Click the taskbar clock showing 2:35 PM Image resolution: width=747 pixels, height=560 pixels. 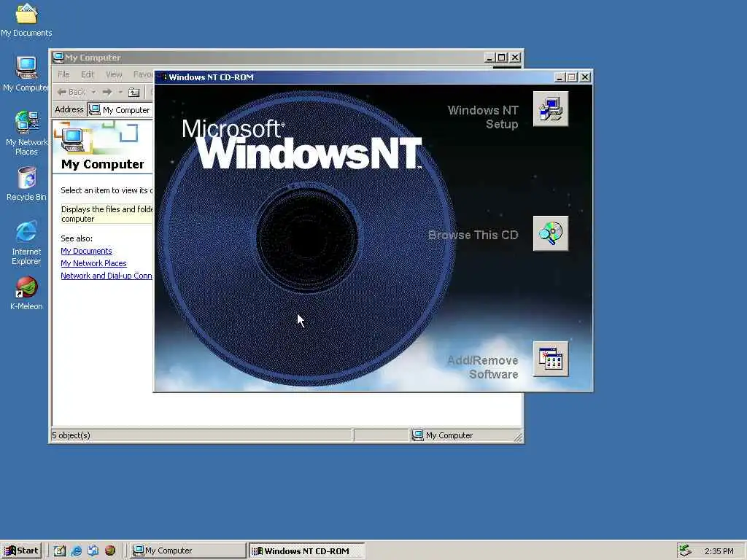719,551
